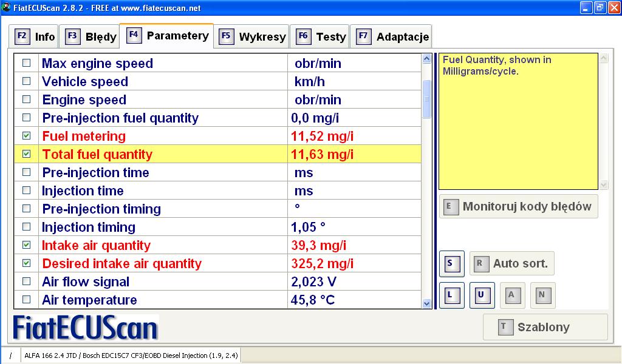Screen dimensions: 622x364
Task: Click Monitoruj kody błędów button
Action: coord(518,206)
